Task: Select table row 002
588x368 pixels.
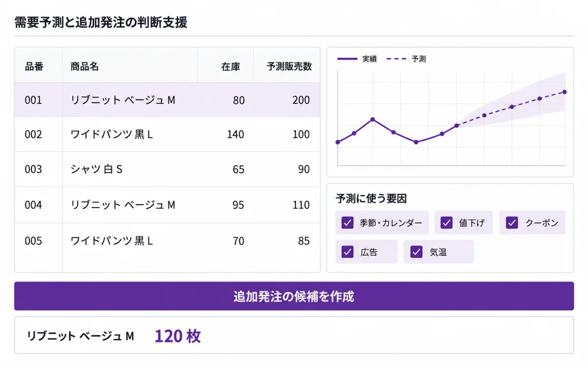Action: pos(167,134)
